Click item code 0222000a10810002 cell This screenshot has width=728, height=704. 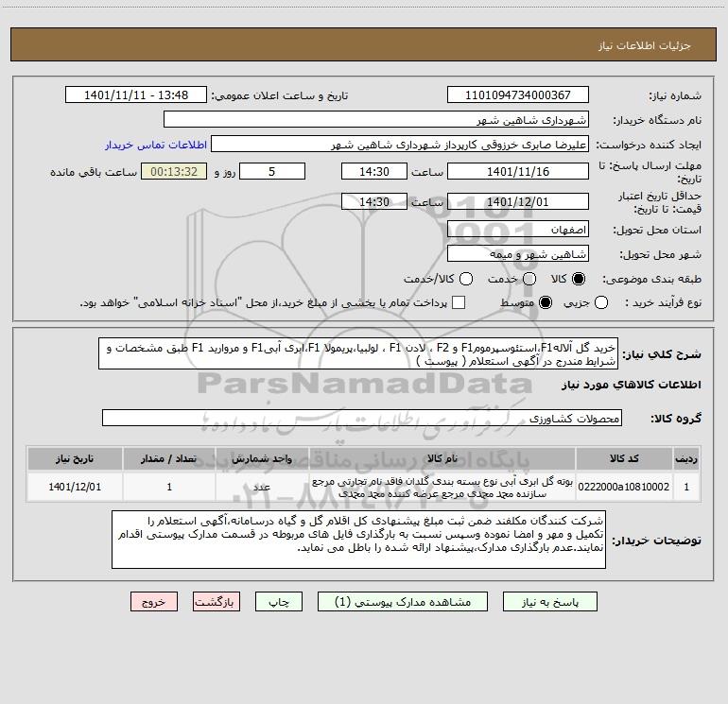tap(624, 487)
